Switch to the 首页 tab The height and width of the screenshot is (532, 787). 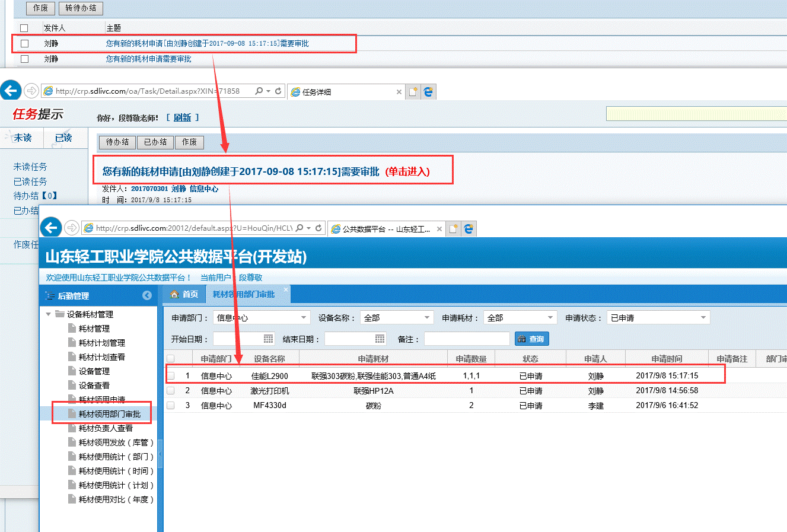pyautogui.click(x=184, y=294)
